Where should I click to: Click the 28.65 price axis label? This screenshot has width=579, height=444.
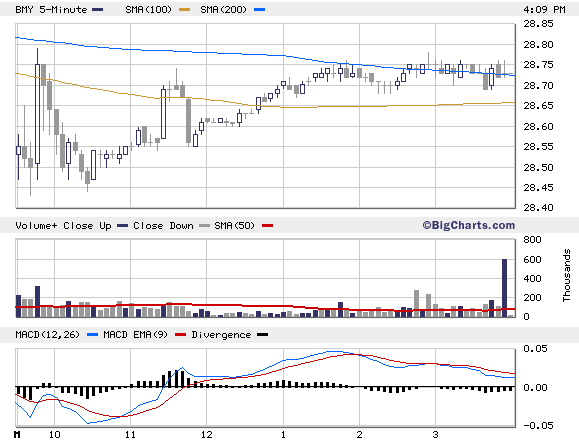(538, 106)
